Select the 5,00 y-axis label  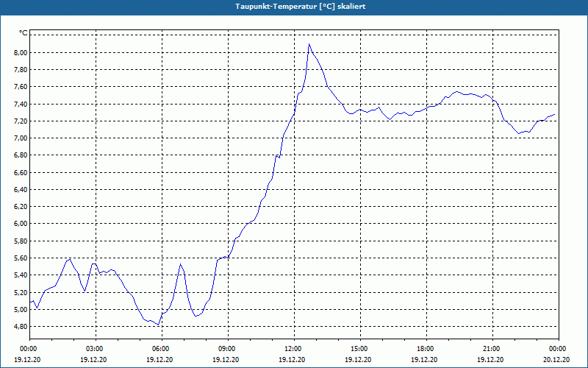[21, 309]
